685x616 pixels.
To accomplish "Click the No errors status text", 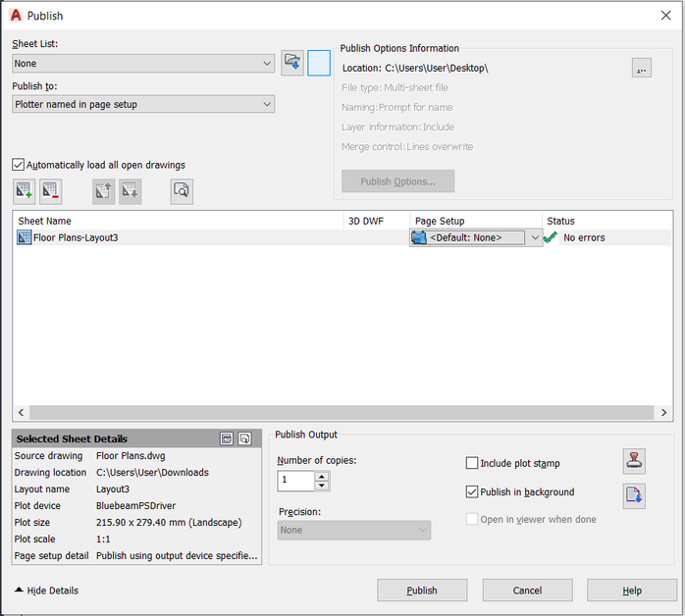I will click(x=584, y=237).
